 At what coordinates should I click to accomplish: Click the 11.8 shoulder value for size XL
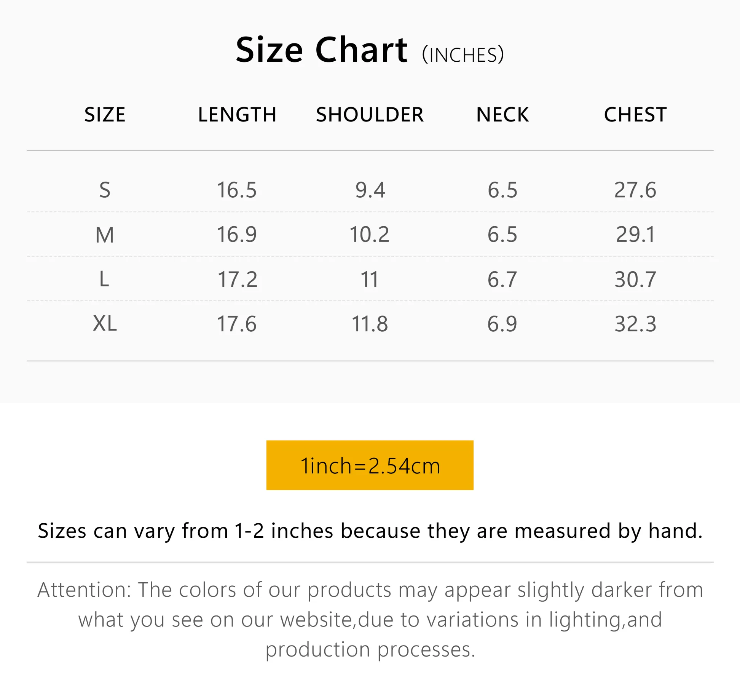click(370, 324)
